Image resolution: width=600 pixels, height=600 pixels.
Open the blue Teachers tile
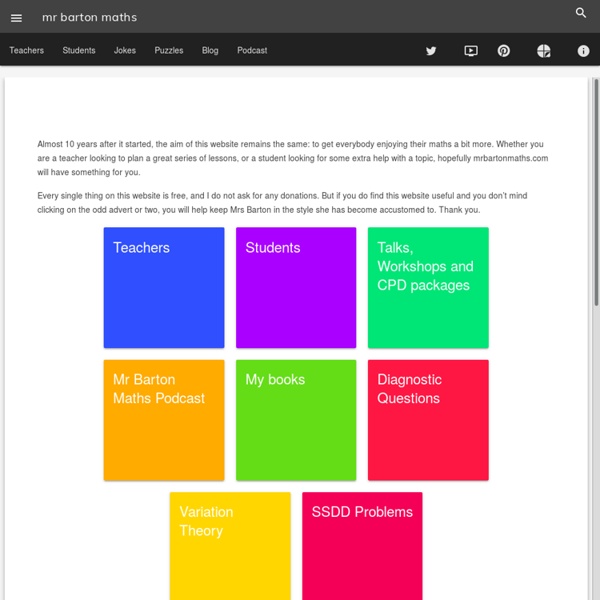coord(164,288)
